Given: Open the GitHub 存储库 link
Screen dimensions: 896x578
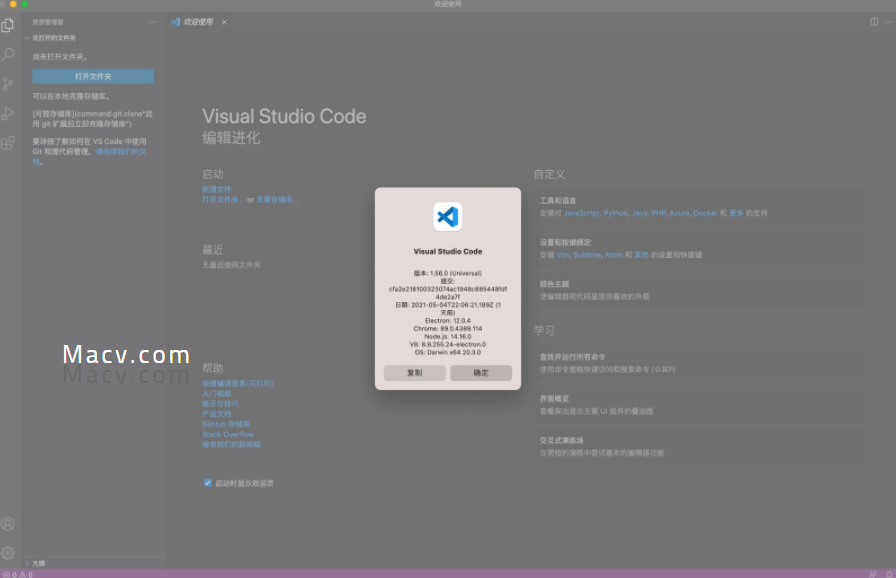Looking at the screenshot, I should pos(226,424).
